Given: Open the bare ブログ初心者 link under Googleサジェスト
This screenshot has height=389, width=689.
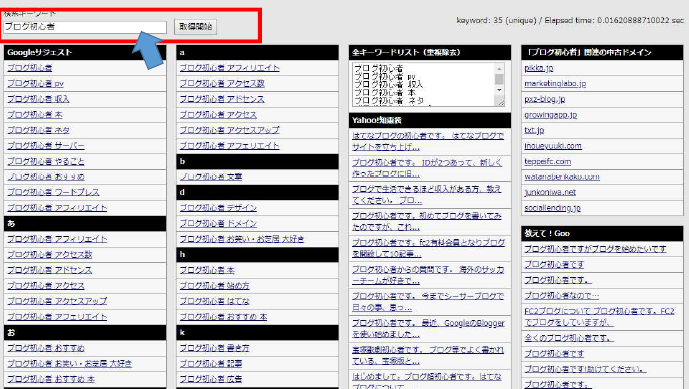Looking at the screenshot, I should point(30,68).
